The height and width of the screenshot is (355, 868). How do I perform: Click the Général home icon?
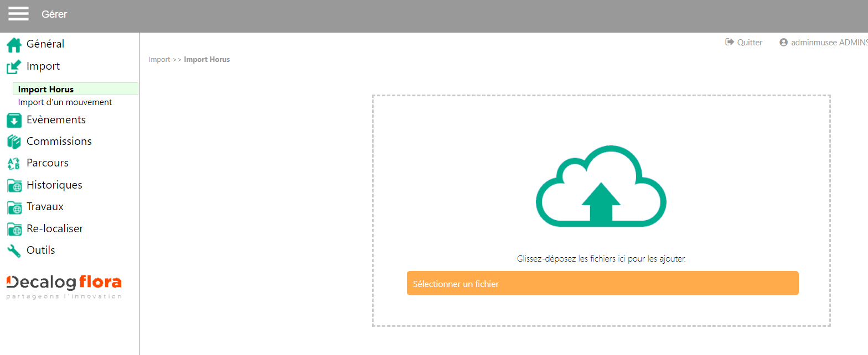tap(14, 44)
